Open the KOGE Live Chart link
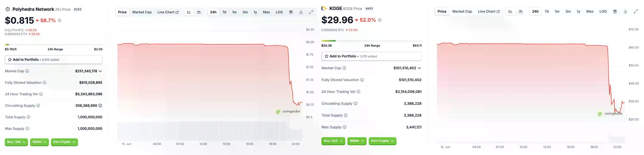 pos(489,12)
